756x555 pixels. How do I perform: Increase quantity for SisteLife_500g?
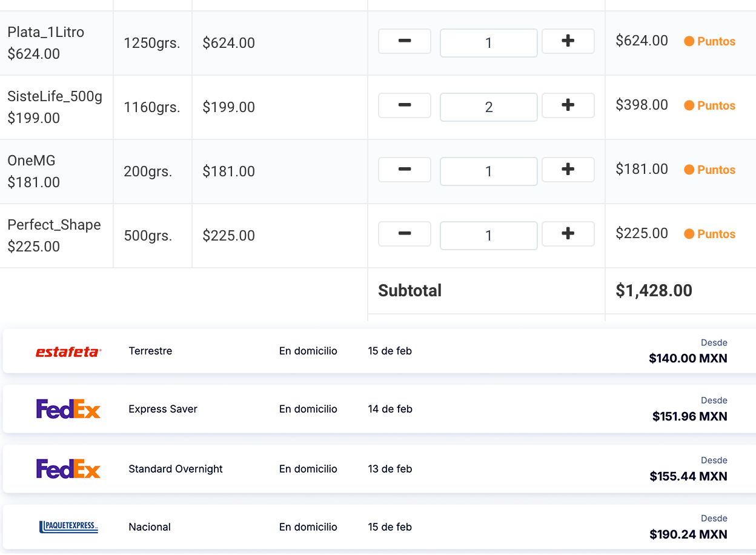tap(568, 105)
